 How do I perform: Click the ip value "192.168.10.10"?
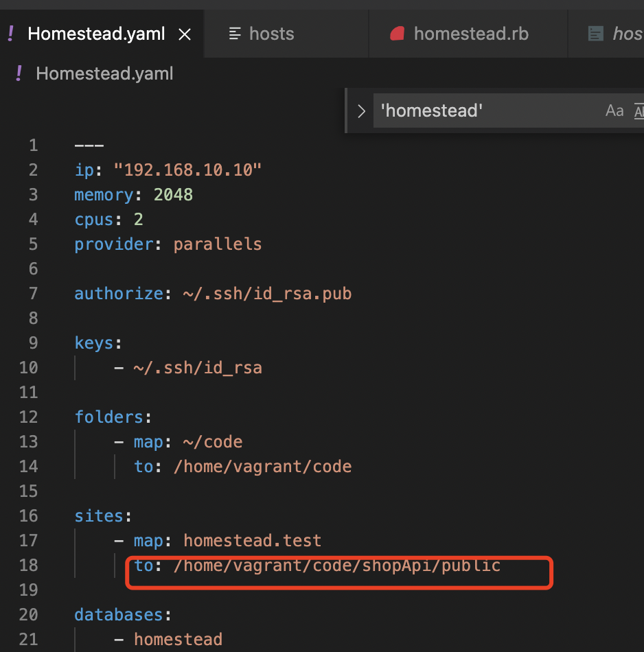point(187,170)
